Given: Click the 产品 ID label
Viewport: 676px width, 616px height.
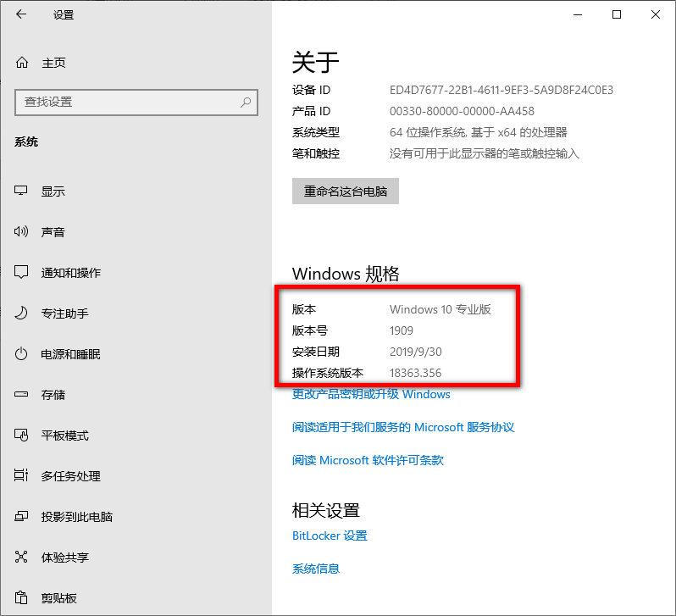Looking at the screenshot, I should coord(311,111).
